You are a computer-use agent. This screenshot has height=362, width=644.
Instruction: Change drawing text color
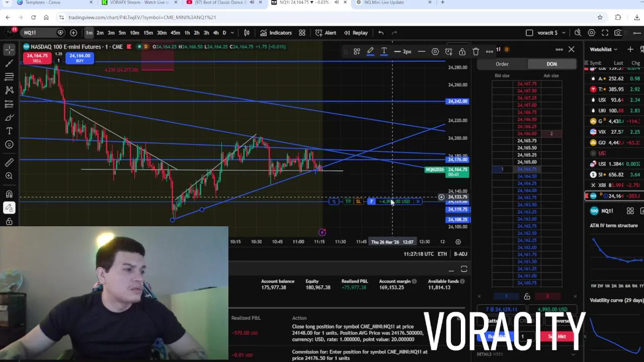tap(384, 51)
